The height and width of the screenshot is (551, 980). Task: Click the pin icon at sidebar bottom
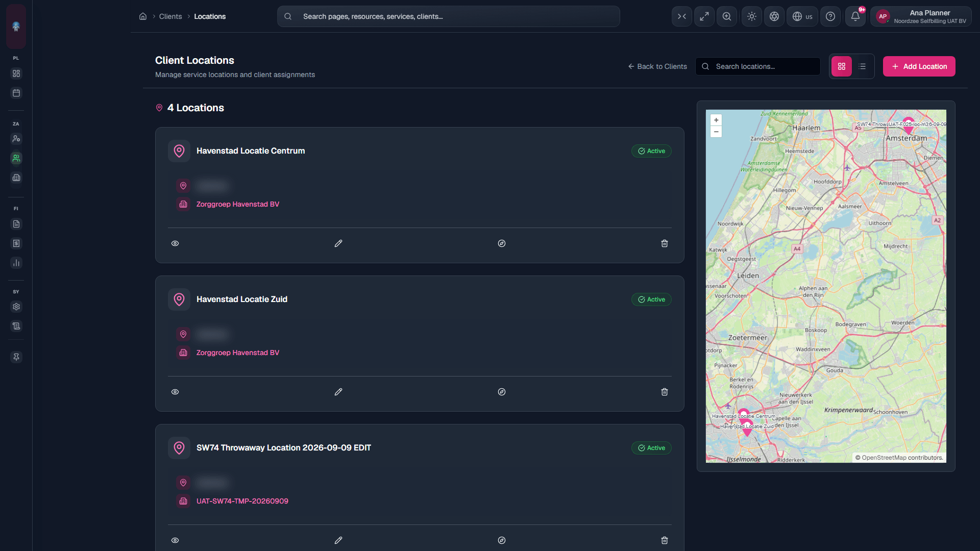click(x=16, y=357)
